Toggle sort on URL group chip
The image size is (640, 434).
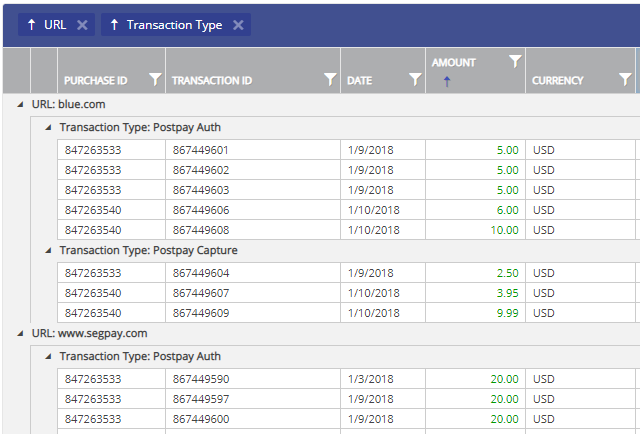[x=31, y=25]
